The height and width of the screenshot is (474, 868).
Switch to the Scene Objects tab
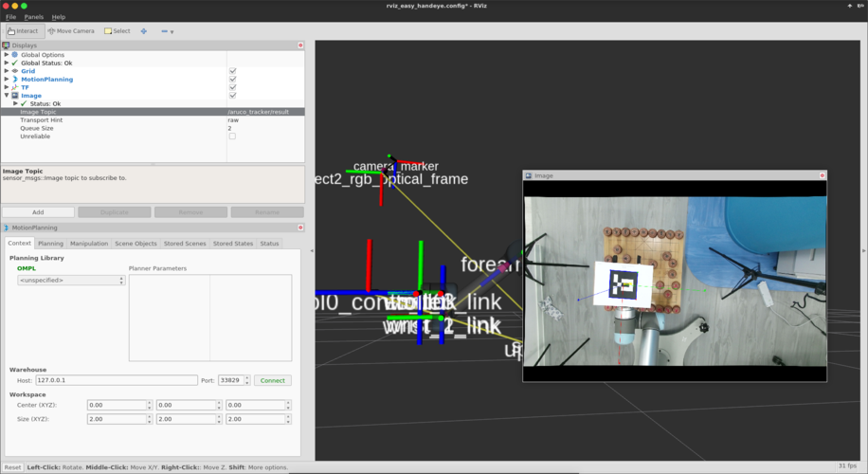point(136,244)
